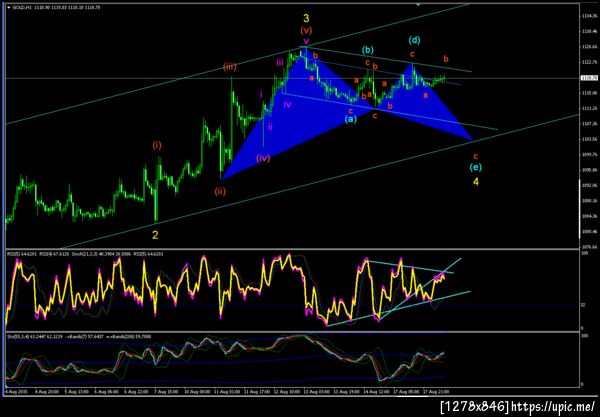The image size is (600, 417).
Task: Select the orange (i) wave label
Action: pos(157,145)
